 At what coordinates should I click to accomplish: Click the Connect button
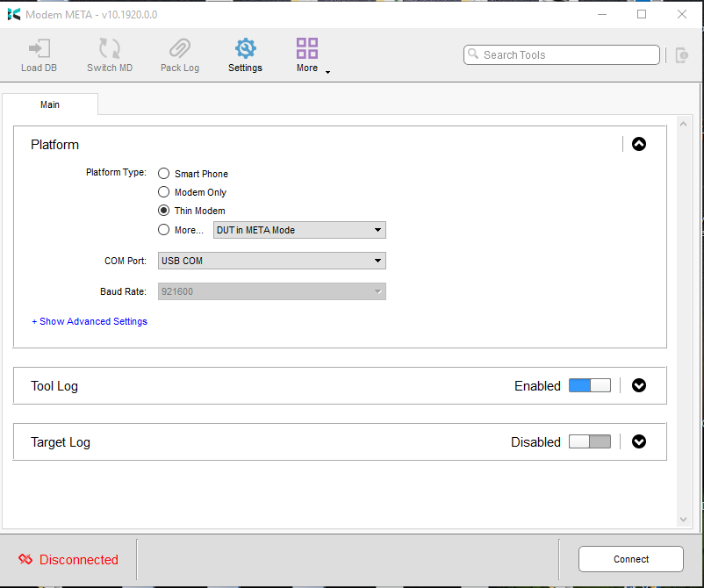(631, 559)
